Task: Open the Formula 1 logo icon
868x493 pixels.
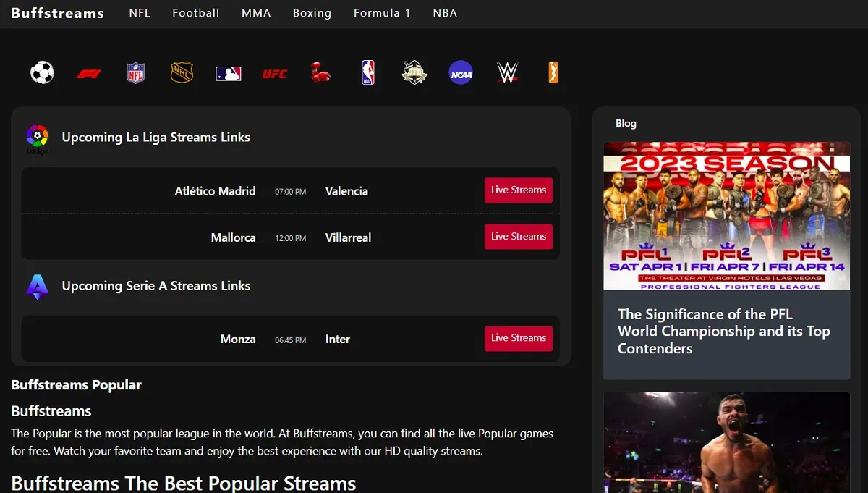Action: point(89,73)
